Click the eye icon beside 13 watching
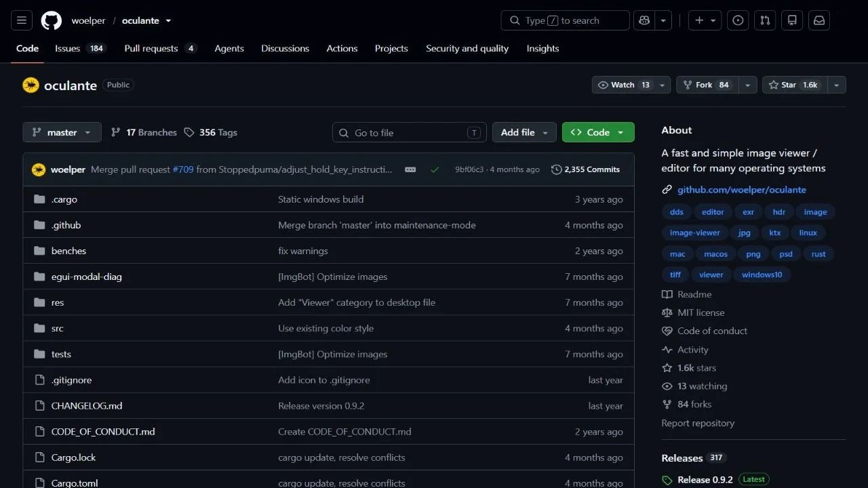Viewport: 868px width, 488px height. tap(667, 386)
